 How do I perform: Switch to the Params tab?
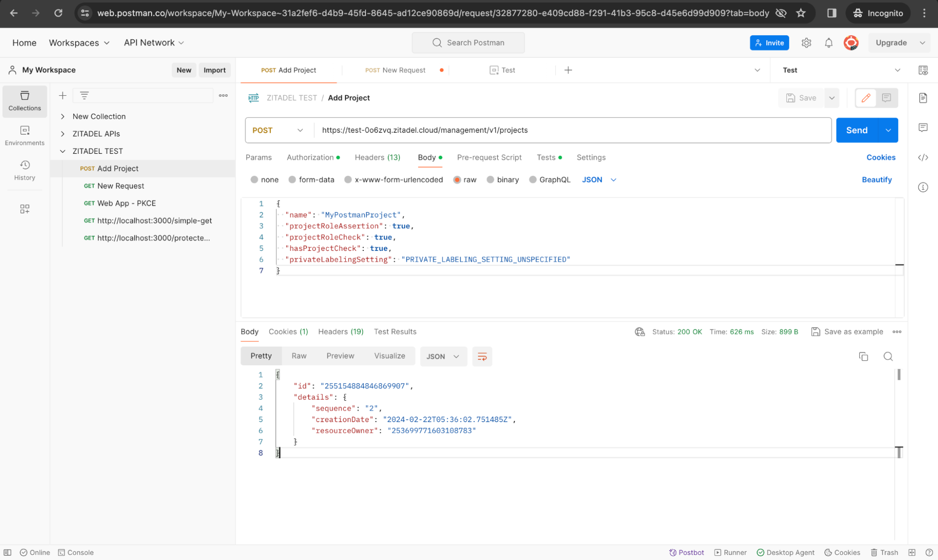tap(259, 158)
